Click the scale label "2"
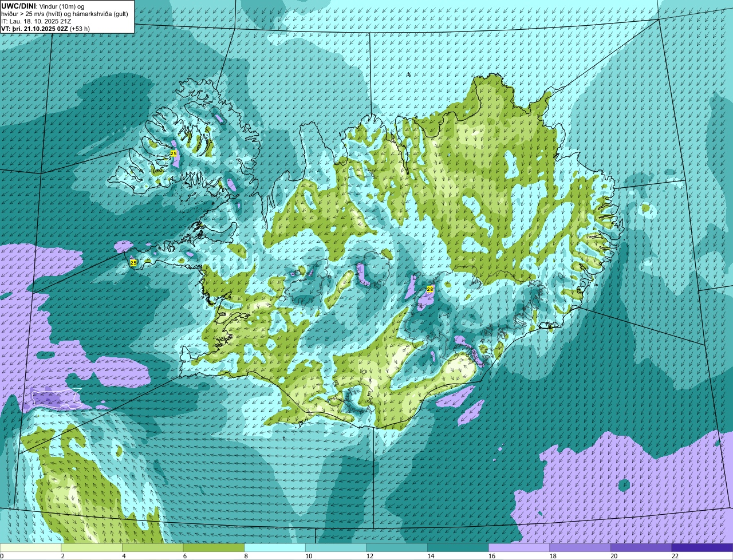733x560 pixels. [62, 556]
